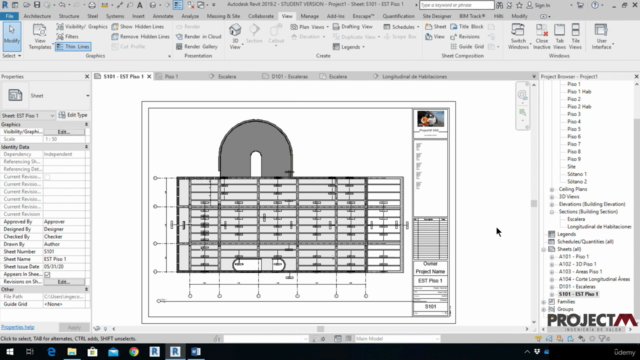Image resolution: width=640 pixels, height=360 pixels.
Task: Click the Tile Views tool
Action: coord(575,37)
